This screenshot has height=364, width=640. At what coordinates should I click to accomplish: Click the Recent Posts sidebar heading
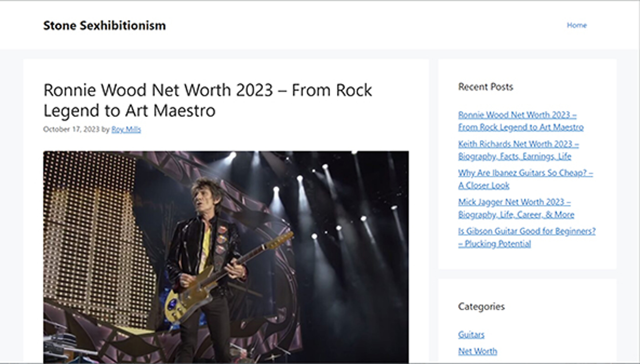485,87
